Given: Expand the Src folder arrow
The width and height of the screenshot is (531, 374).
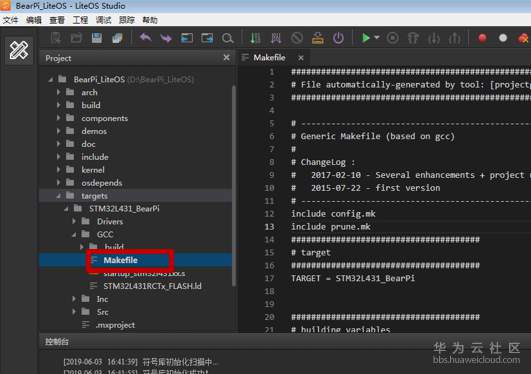Looking at the screenshot, I should click(x=74, y=312).
